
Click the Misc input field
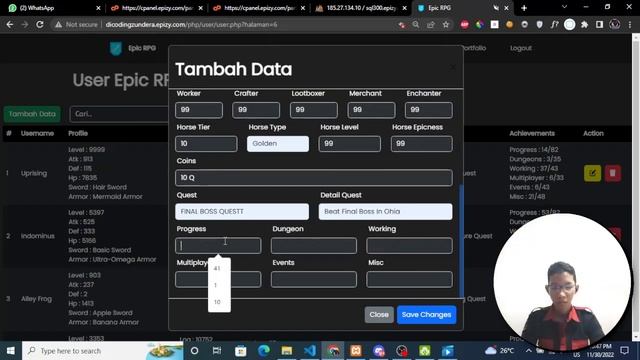(x=409, y=279)
